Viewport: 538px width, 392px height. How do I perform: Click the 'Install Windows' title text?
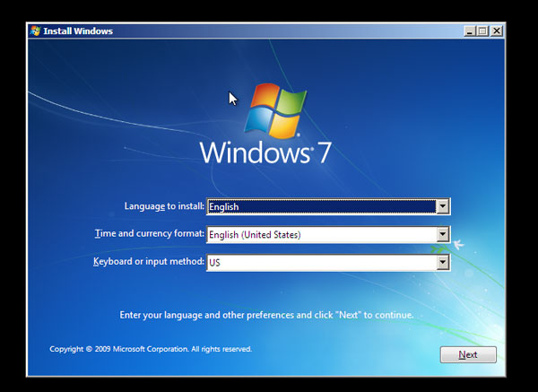78,30
